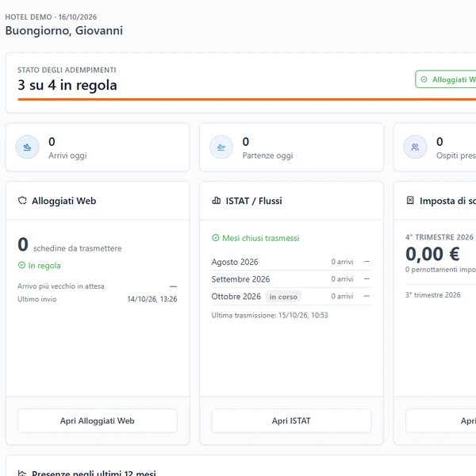476x476 pixels.
Task: Click the '4° TRIMESTRE 2026' label
Action: pyautogui.click(x=440, y=237)
